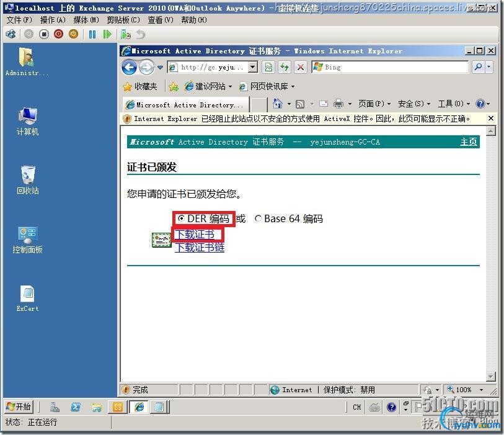The width and height of the screenshot is (504, 435).
Task: Click the 下载证书链 download chain link
Action: point(200,248)
